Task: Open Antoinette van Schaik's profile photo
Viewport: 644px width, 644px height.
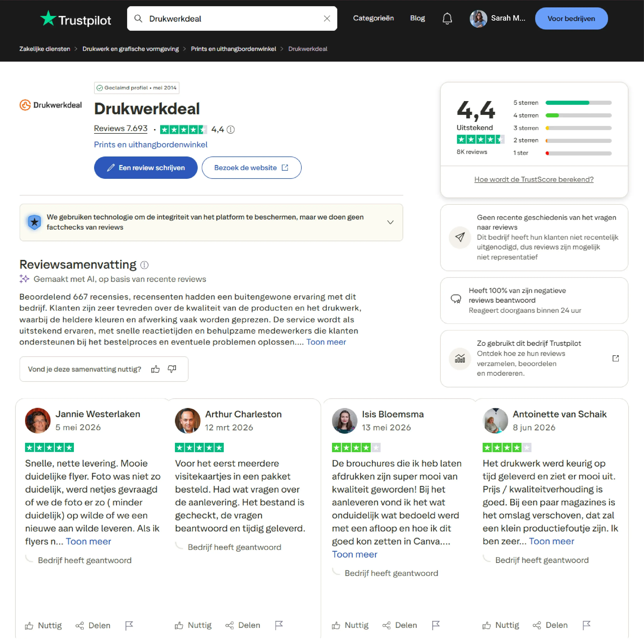Action: pyautogui.click(x=495, y=421)
